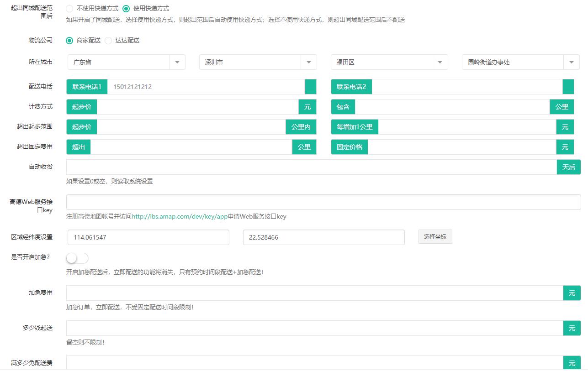The width and height of the screenshot is (588, 371).
Task: Open the 福田区 district dropdown
Action: [x=440, y=62]
